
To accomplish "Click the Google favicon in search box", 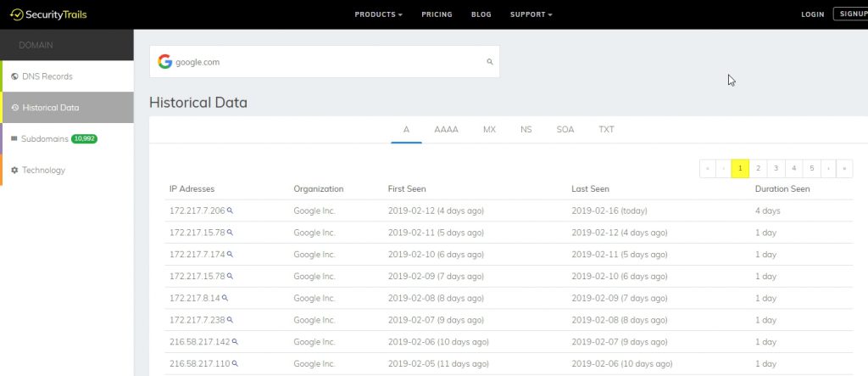I will pos(165,62).
